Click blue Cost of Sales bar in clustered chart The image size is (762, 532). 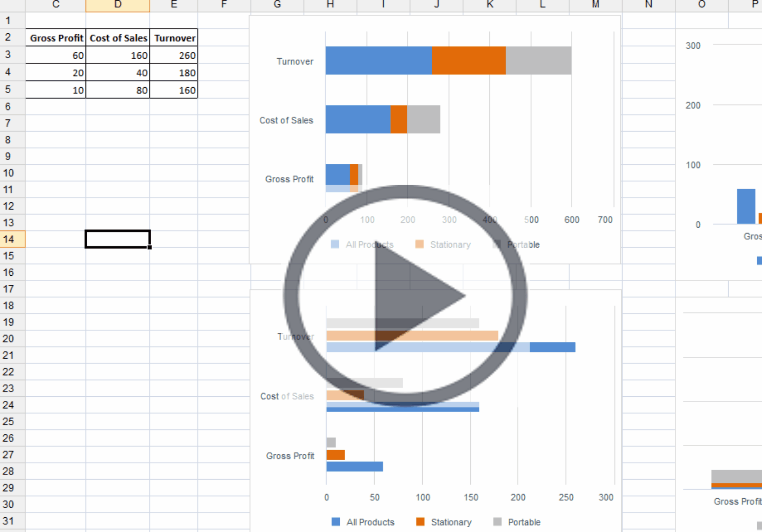pyautogui.click(x=403, y=407)
